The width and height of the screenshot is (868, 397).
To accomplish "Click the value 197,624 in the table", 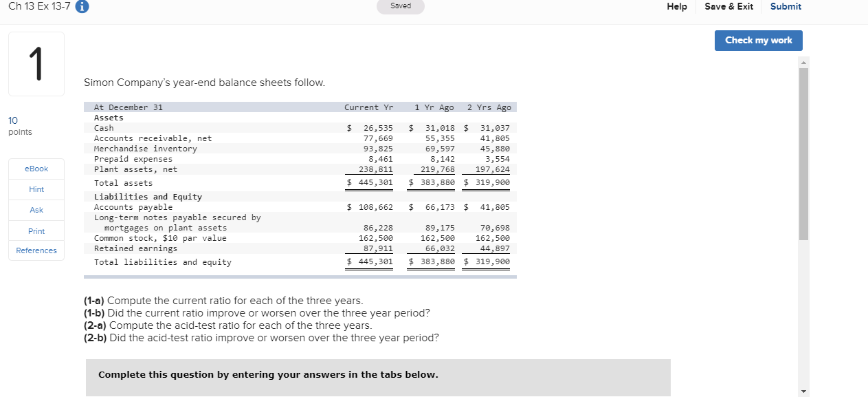I will (493, 169).
